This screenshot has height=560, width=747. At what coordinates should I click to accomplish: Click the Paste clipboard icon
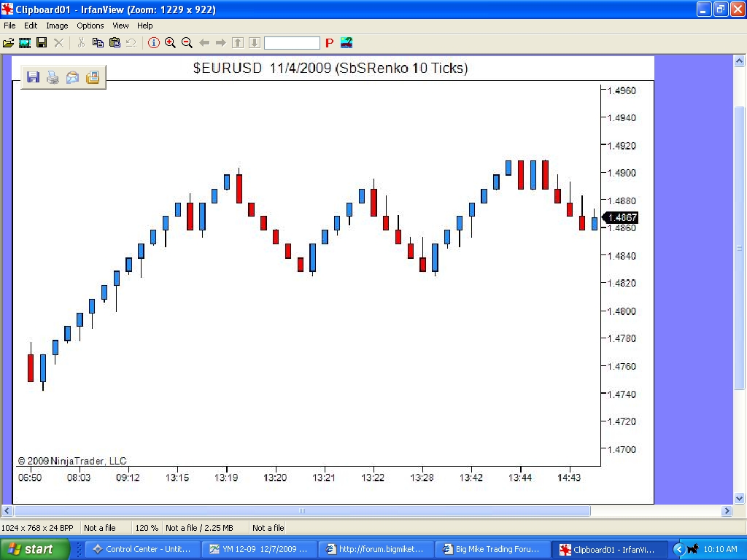[x=115, y=43]
